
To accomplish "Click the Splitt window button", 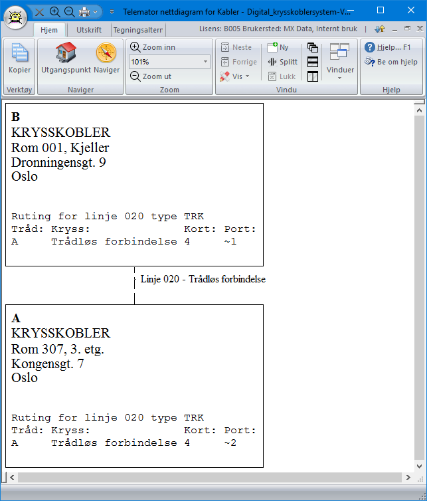I will pos(282,62).
